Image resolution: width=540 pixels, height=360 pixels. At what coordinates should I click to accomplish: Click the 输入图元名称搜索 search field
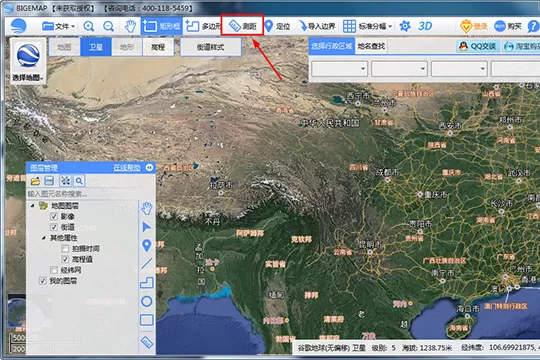(83, 194)
